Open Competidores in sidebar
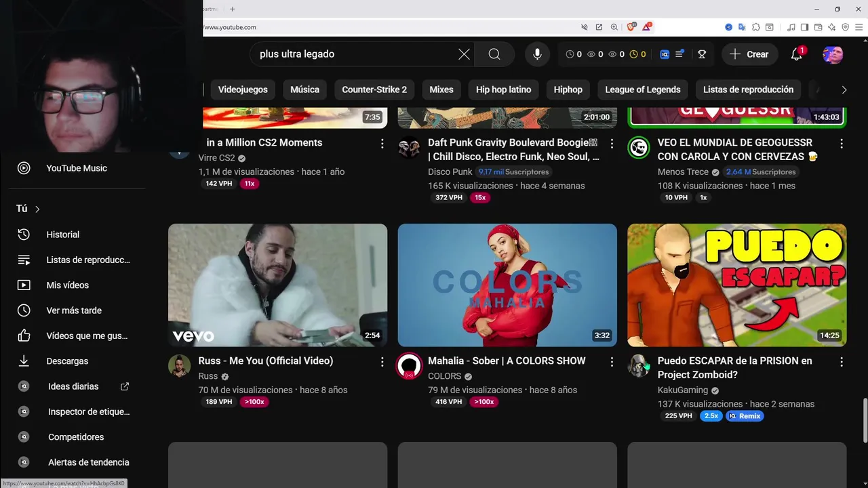Screen dimensions: 868x488 (77, 437)
